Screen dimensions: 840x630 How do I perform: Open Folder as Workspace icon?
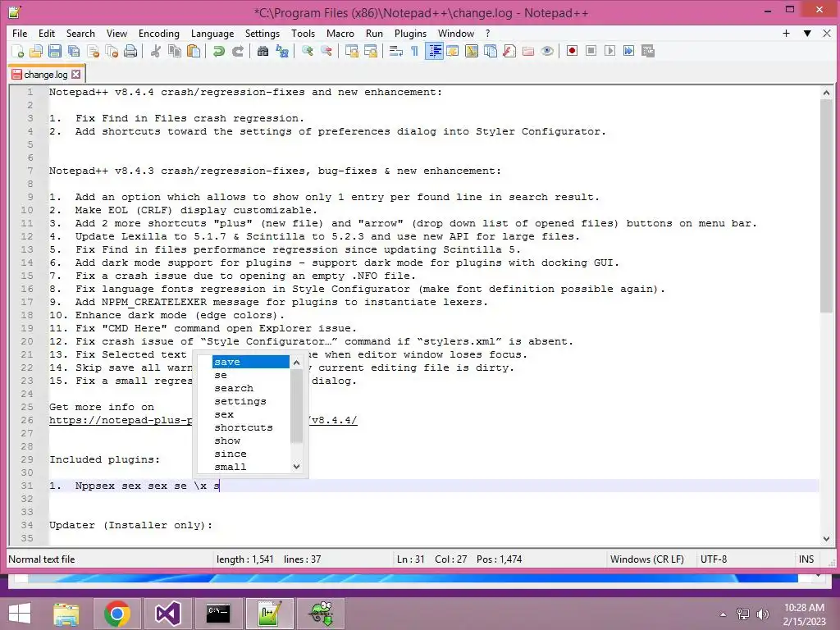click(x=528, y=51)
